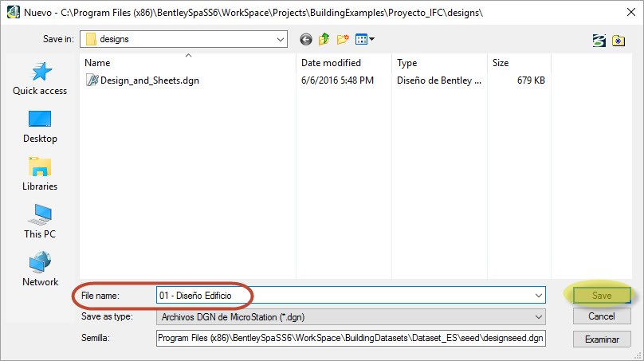Go up one folder level icon
Image resolution: width=644 pixels, height=361 pixels.
[324, 39]
